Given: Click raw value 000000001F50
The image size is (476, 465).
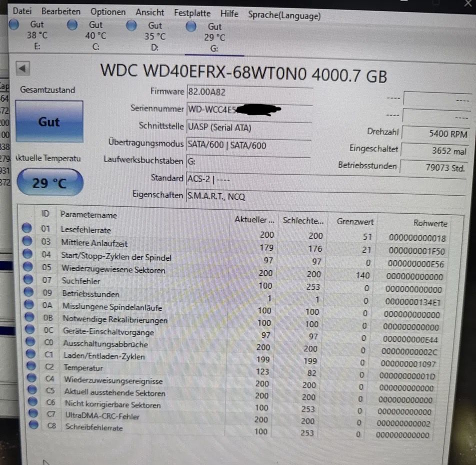Looking at the screenshot, I should click(x=416, y=251).
